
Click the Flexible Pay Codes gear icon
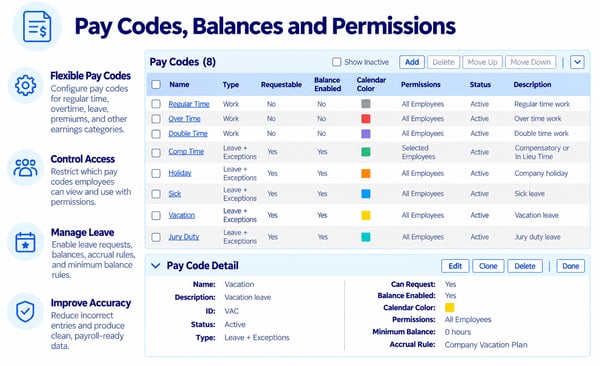tap(25, 85)
